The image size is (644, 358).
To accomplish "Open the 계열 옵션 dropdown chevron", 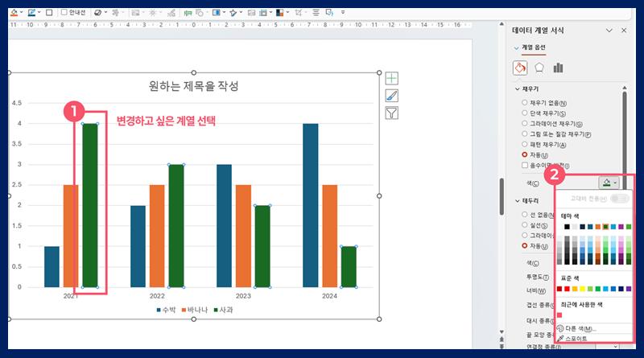I will 516,48.
